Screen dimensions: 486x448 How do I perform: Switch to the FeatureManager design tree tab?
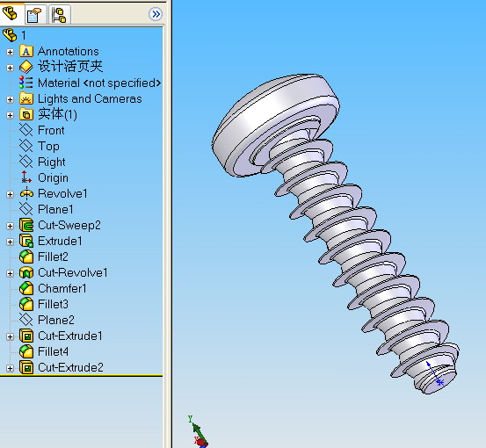(x=10, y=14)
